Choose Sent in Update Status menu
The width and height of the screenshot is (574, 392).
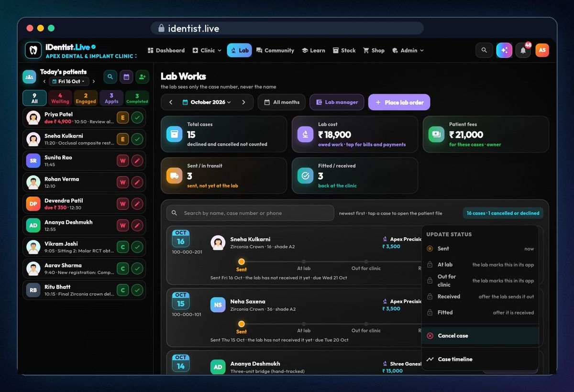click(x=480, y=249)
